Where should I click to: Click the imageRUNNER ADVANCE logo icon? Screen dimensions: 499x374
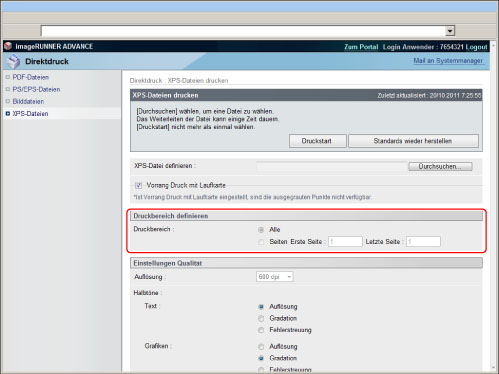(8, 46)
